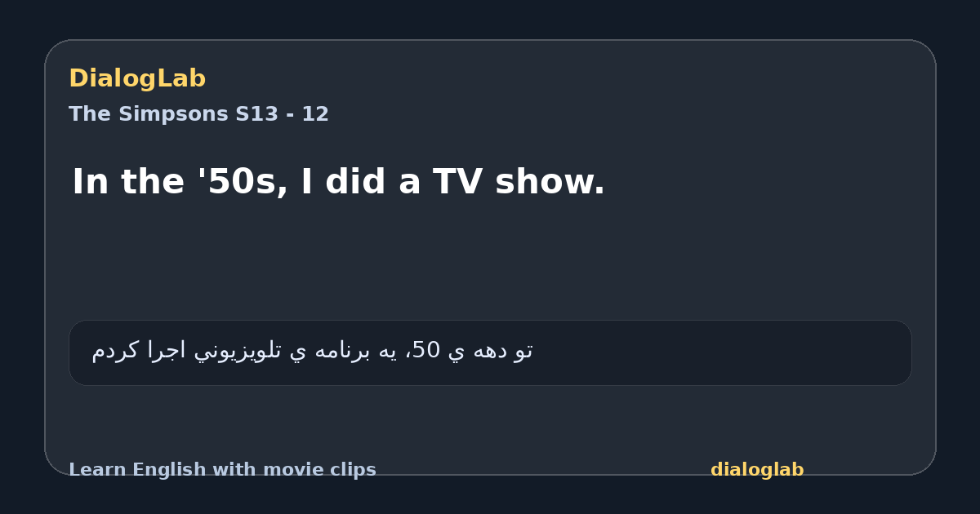The height and width of the screenshot is (514, 980).
Task: Click the word ''50s' in the English sentence
Action: coord(243,181)
